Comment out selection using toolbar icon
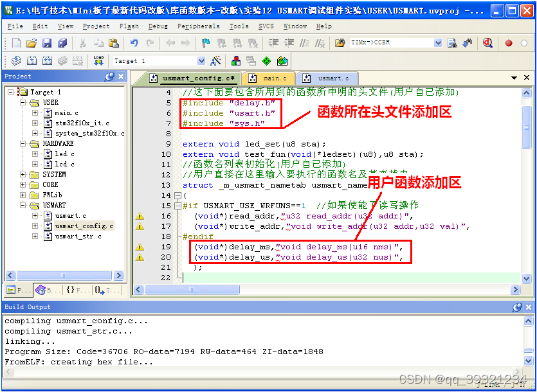 click(304, 43)
